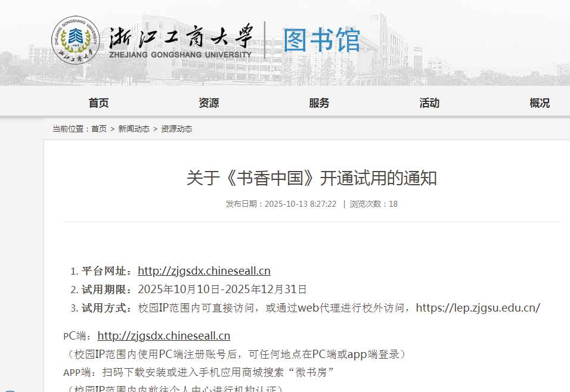570x392 pixels.
Task: Click the blue 图书馆 header title
Action: [321, 41]
